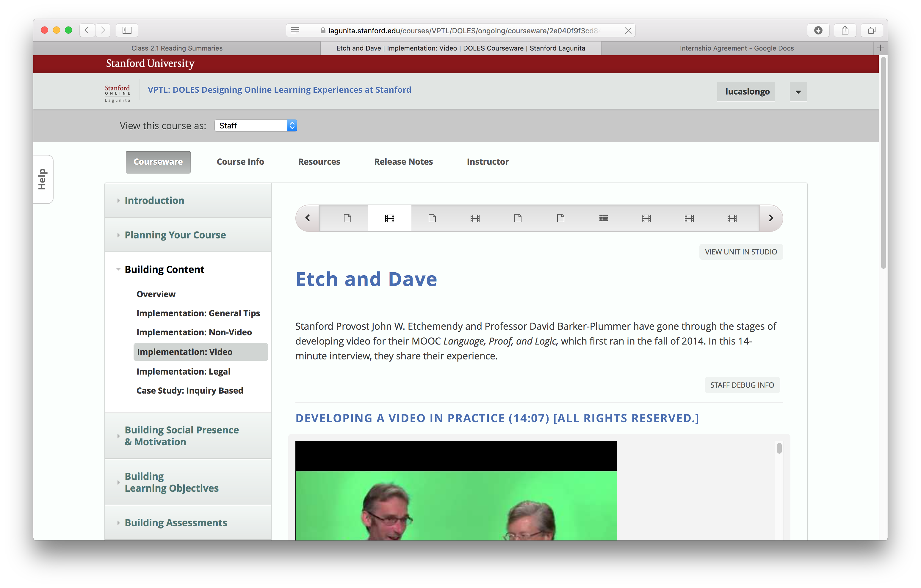
Task: Click the list icon in unit navigation
Action: coord(603,218)
